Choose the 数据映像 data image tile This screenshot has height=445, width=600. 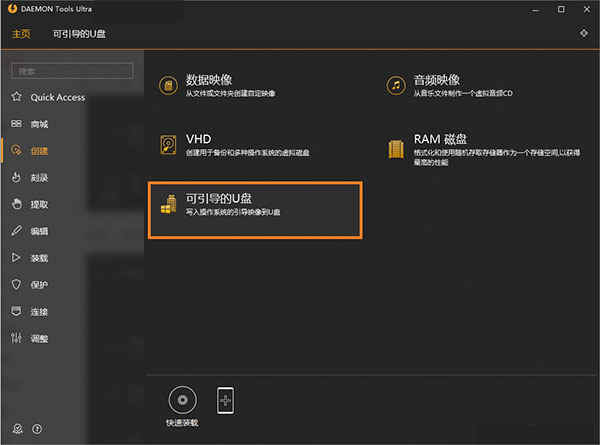(217, 85)
